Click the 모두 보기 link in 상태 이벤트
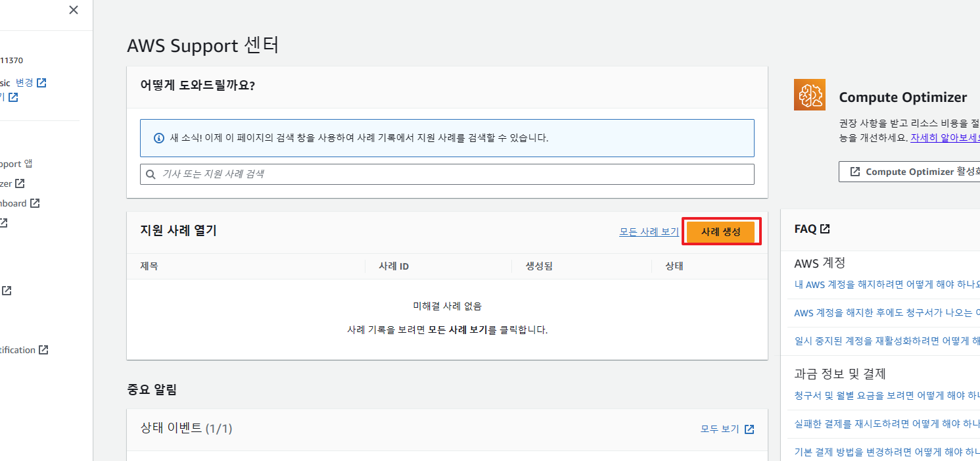This screenshot has height=461, width=980. click(x=720, y=429)
